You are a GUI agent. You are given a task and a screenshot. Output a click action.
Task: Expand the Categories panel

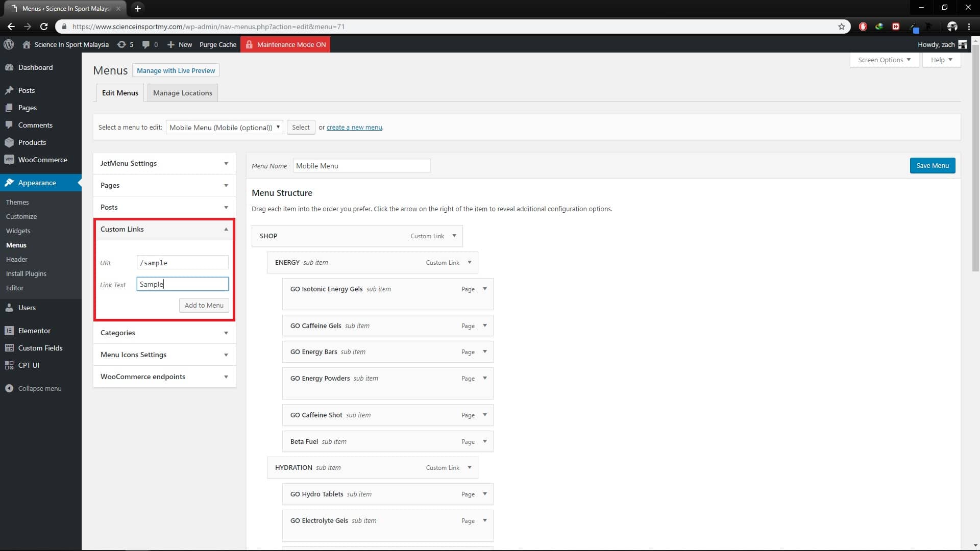(226, 333)
